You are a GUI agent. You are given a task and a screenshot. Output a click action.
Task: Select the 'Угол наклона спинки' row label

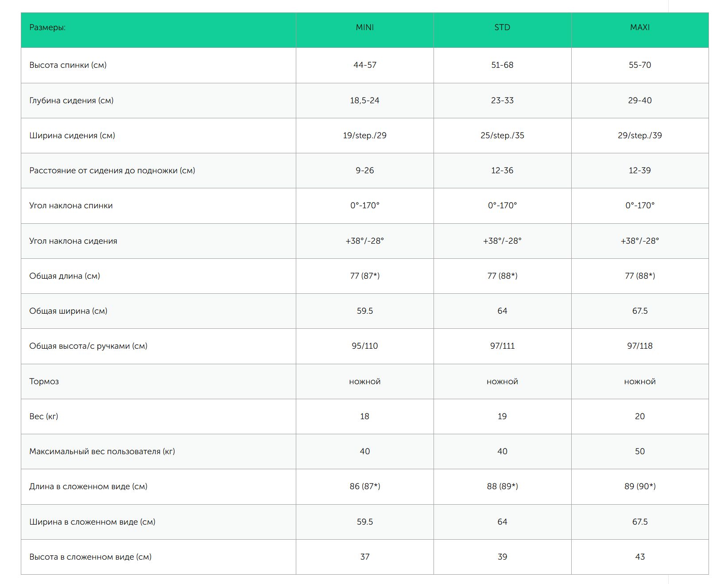pos(71,206)
